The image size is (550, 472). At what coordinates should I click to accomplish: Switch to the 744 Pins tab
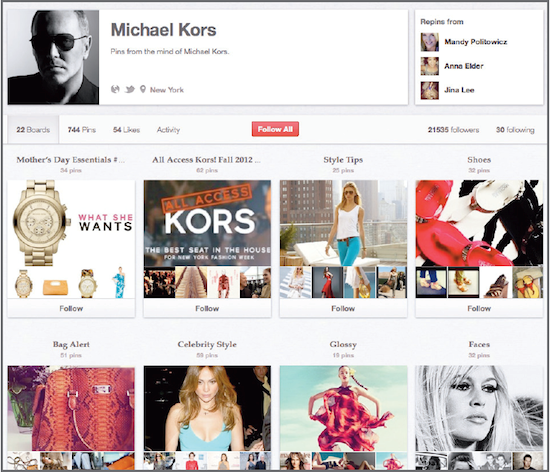click(x=82, y=130)
